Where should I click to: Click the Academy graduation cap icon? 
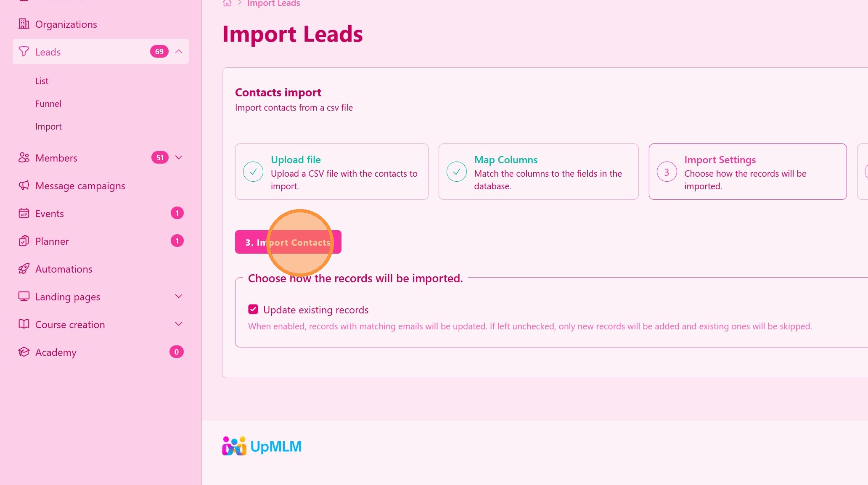pos(24,352)
